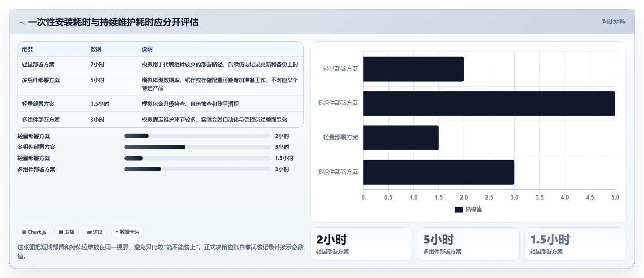Screen dimensions: 644x278
Task: Click the progress bar for the 5小时 row
Action: (x=198, y=147)
